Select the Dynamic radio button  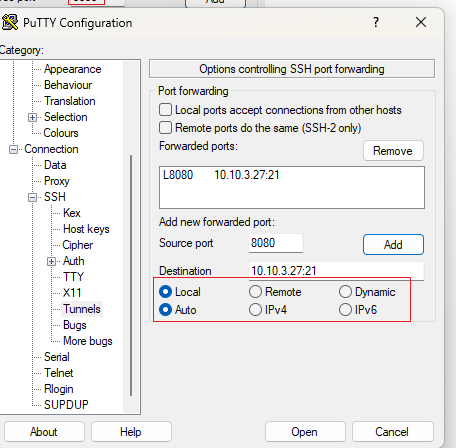(345, 292)
